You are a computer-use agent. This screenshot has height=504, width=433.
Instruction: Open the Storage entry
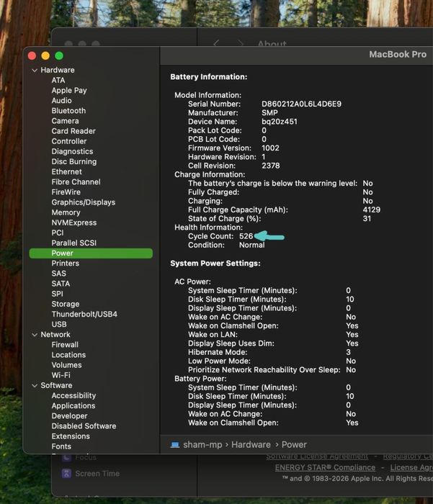point(66,304)
